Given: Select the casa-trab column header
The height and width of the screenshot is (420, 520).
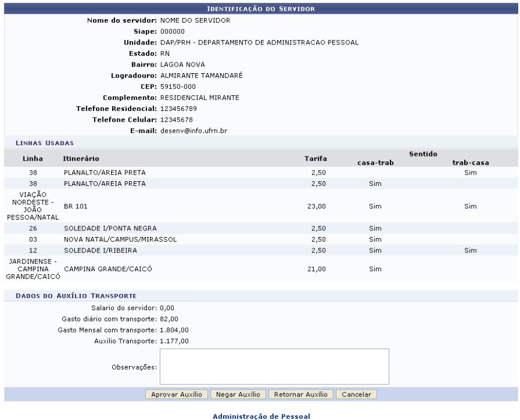Looking at the screenshot, I should point(375,162).
